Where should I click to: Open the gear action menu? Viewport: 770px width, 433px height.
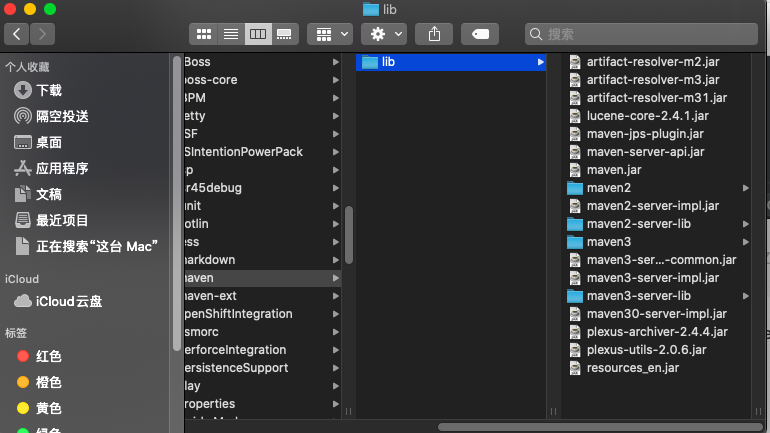click(x=384, y=34)
